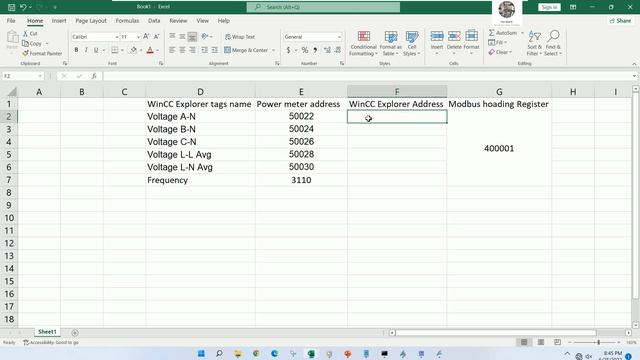The width and height of the screenshot is (640, 360).
Task: Click the Sign in button
Action: (x=549, y=7)
